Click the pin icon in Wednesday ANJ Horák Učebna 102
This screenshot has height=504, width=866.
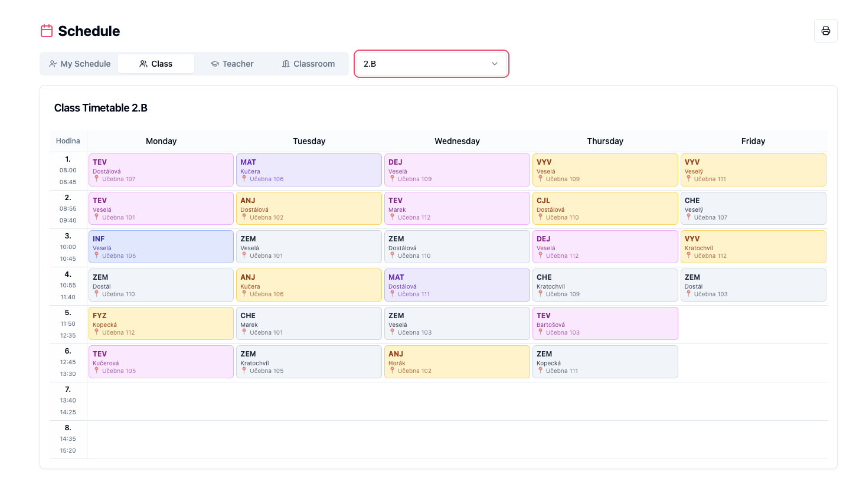pyautogui.click(x=392, y=370)
